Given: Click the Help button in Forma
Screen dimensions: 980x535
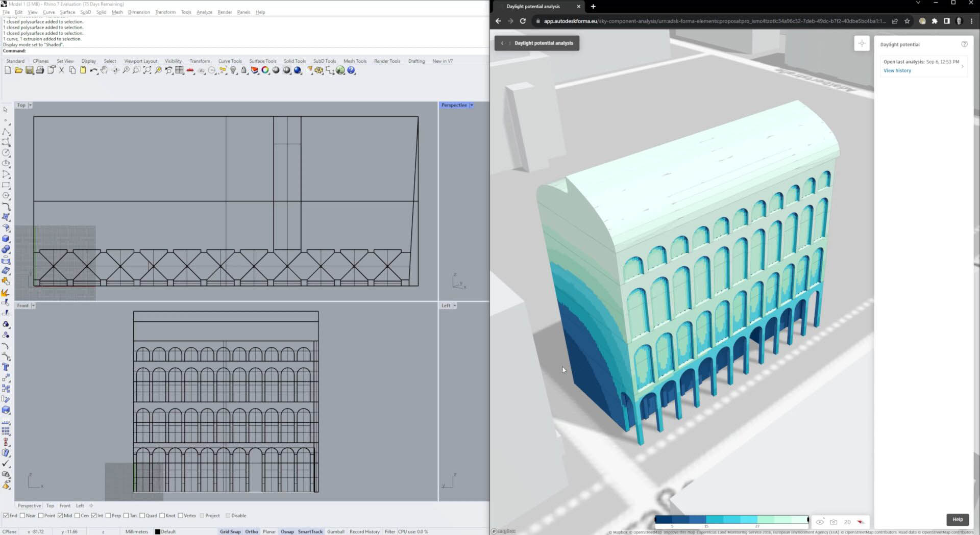Looking at the screenshot, I should click(958, 519).
